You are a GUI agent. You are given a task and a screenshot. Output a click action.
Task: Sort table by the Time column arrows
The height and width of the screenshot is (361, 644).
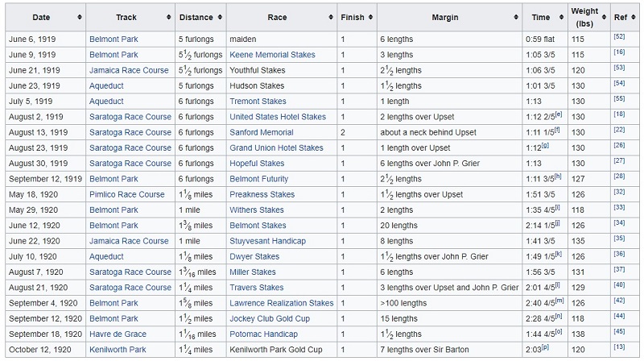tap(561, 17)
